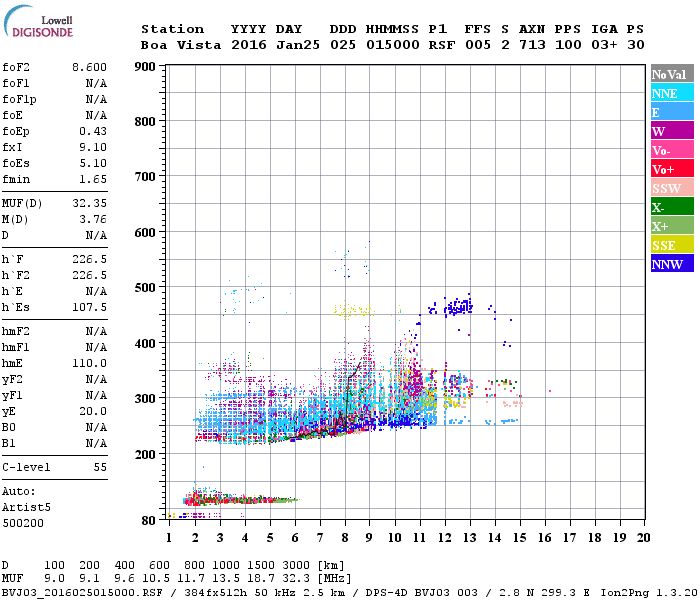
Task: Click the fxI value 9.10
Action: (x=93, y=147)
